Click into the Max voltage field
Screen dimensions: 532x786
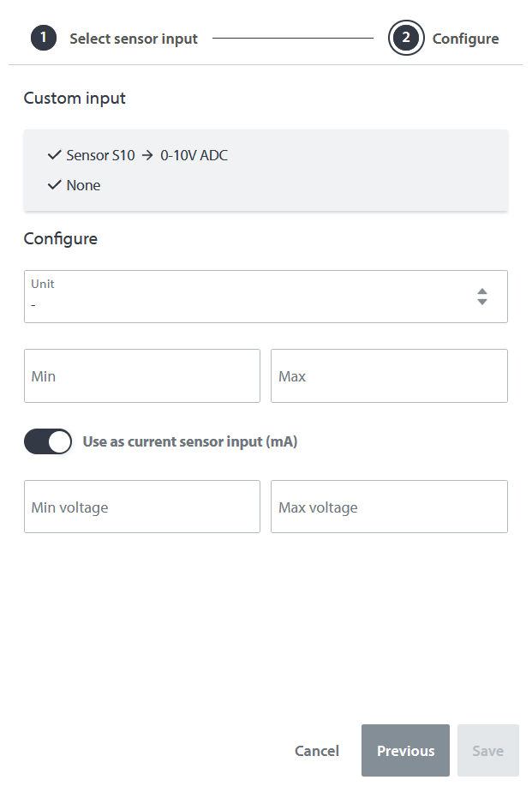(389, 507)
